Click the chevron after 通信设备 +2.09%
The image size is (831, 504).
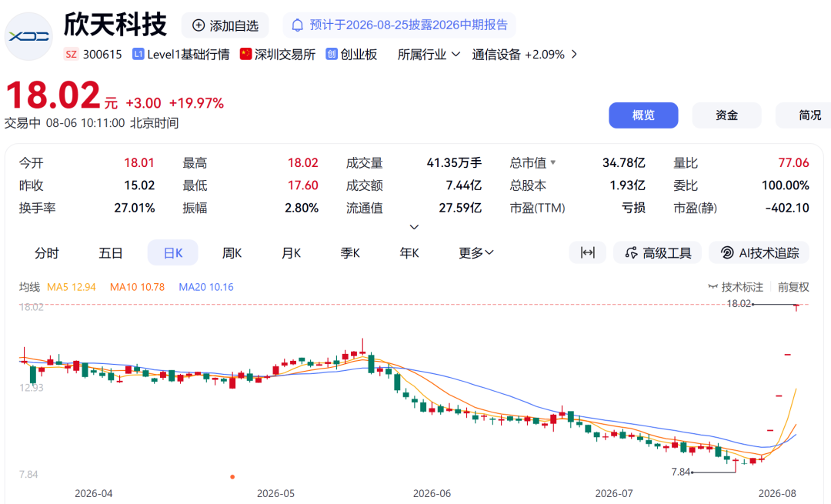tap(574, 55)
